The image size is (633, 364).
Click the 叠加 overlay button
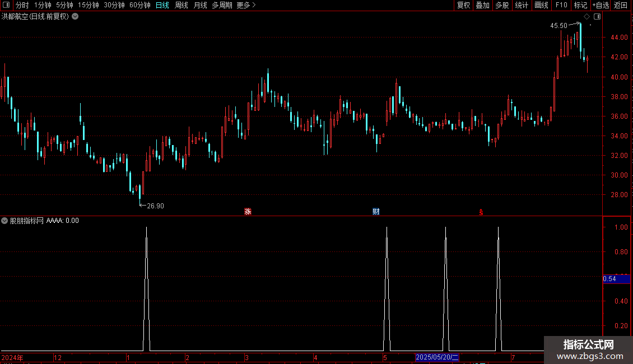482,5
